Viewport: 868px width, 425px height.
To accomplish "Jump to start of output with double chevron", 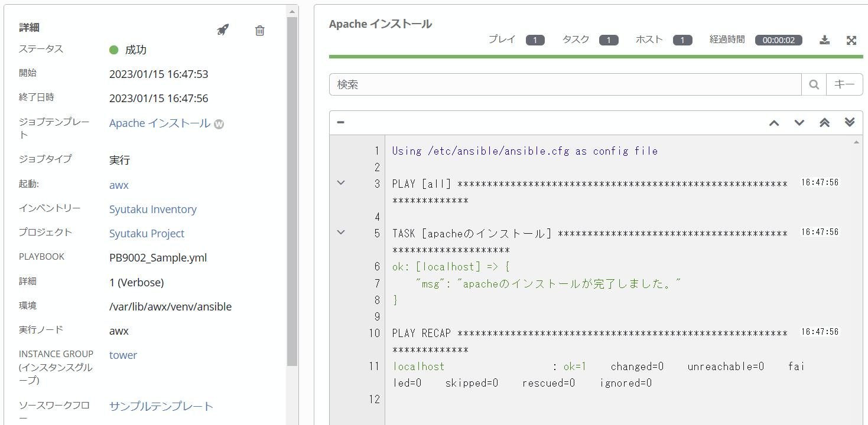I will tap(824, 122).
